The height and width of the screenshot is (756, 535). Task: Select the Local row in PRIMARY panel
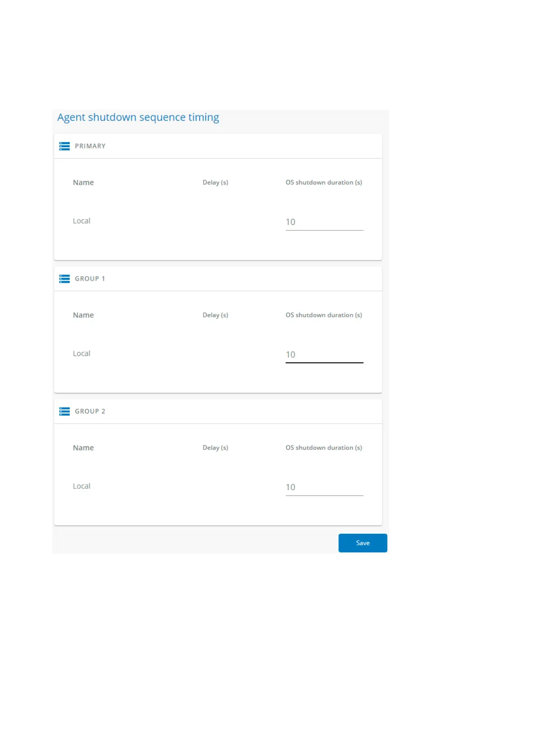coord(82,221)
